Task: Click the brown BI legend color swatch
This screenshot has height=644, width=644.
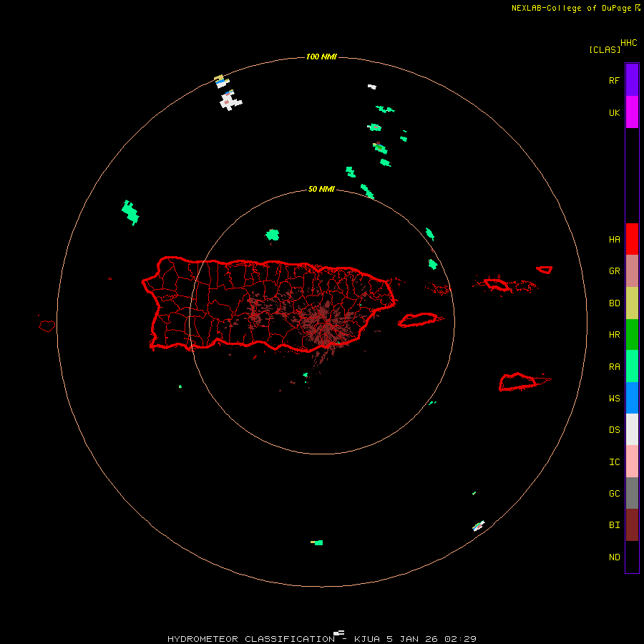Action: [x=632, y=525]
